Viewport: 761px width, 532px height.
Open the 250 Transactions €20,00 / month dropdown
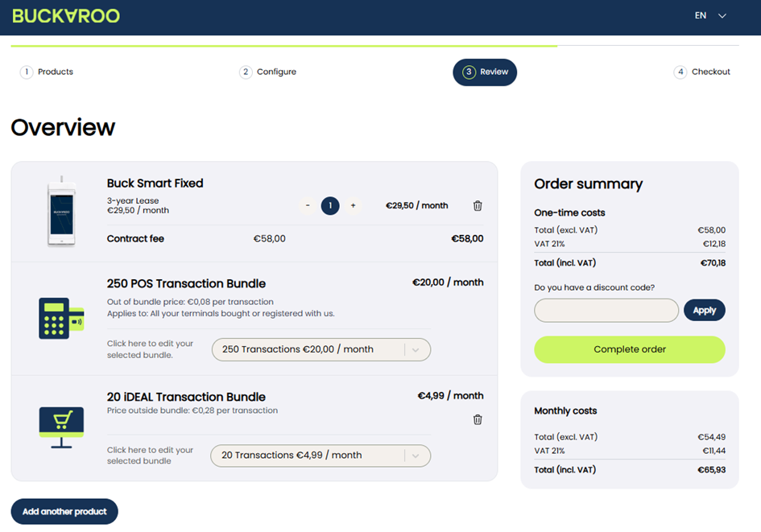pos(321,349)
